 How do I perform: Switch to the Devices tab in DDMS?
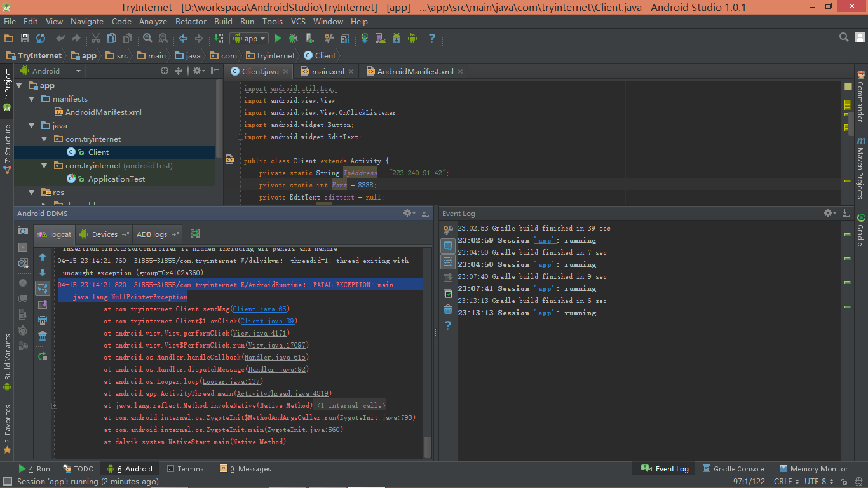[105, 234]
